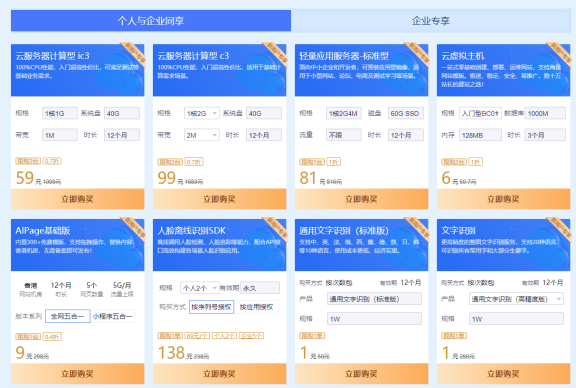Viewport: 576px width, 388px height.
Task: Click price 138 on 人脸离线识别SDK card
Action: pos(171,353)
